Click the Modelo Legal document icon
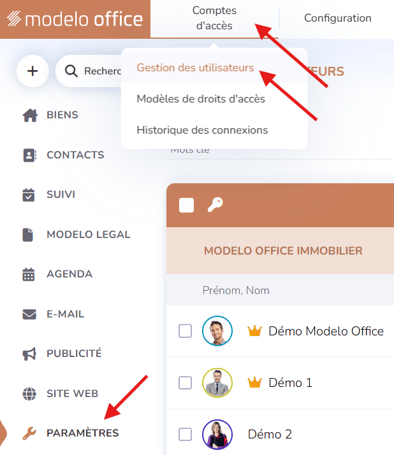Viewport: 394px width, 455px height. coord(28,235)
